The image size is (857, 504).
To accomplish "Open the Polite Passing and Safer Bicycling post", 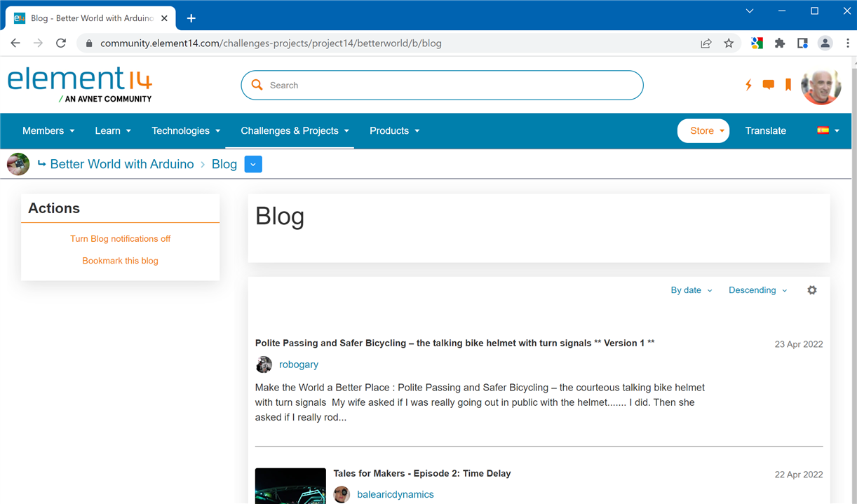I will coord(455,343).
